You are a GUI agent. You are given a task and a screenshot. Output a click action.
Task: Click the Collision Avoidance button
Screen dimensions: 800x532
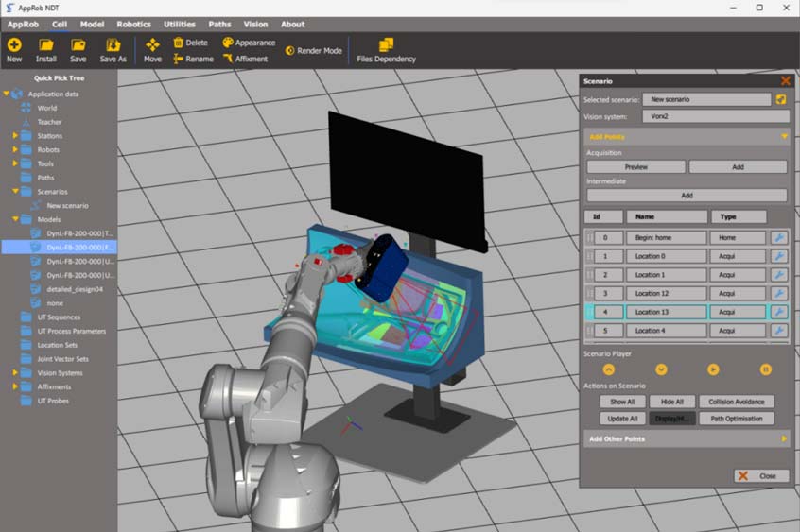(x=737, y=402)
